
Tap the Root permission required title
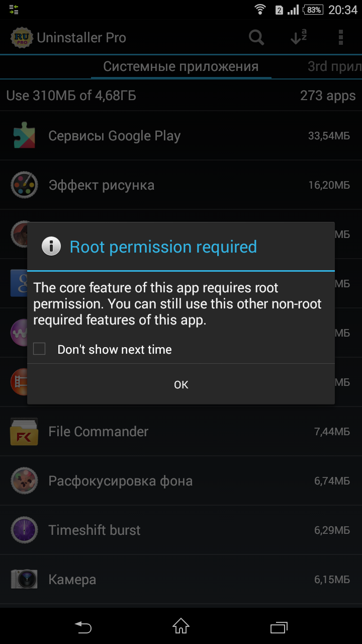[163, 247]
